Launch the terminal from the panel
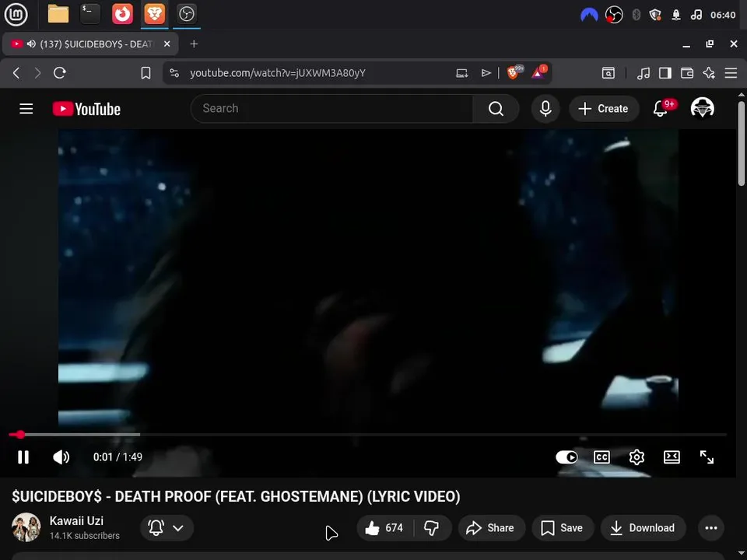Image resolution: width=747 pixels, height=560 pixels. [x=90, y=14]
